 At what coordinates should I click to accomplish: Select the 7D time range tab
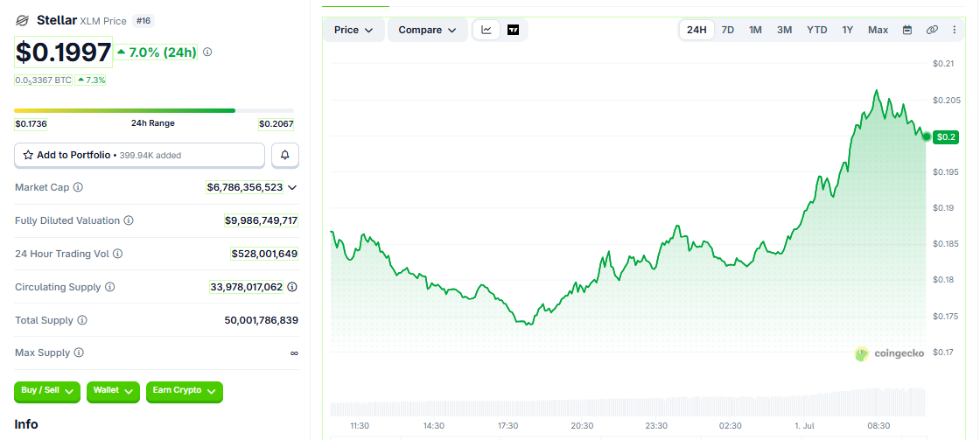(x=727, y=30)
